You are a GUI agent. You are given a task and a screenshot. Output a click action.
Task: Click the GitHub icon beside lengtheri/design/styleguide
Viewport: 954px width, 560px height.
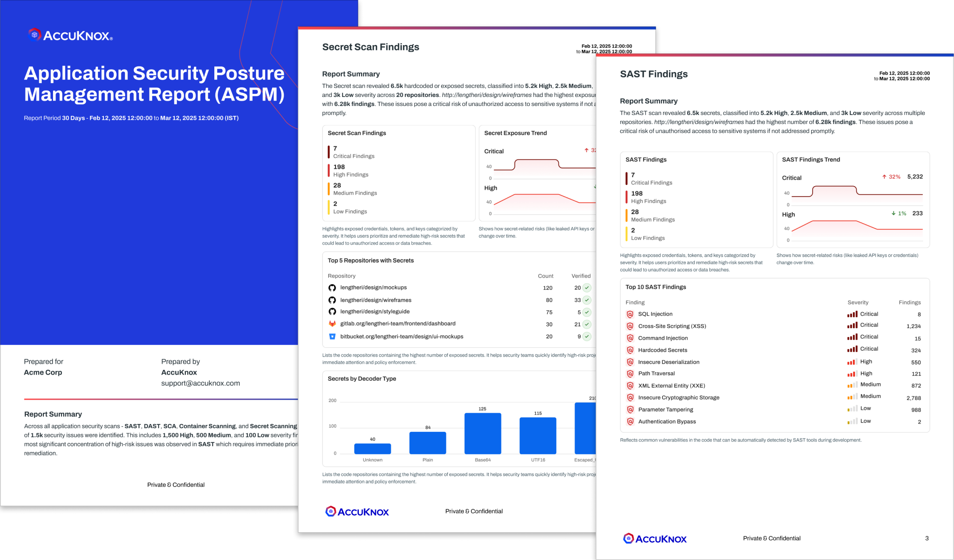tap(332, 312)
